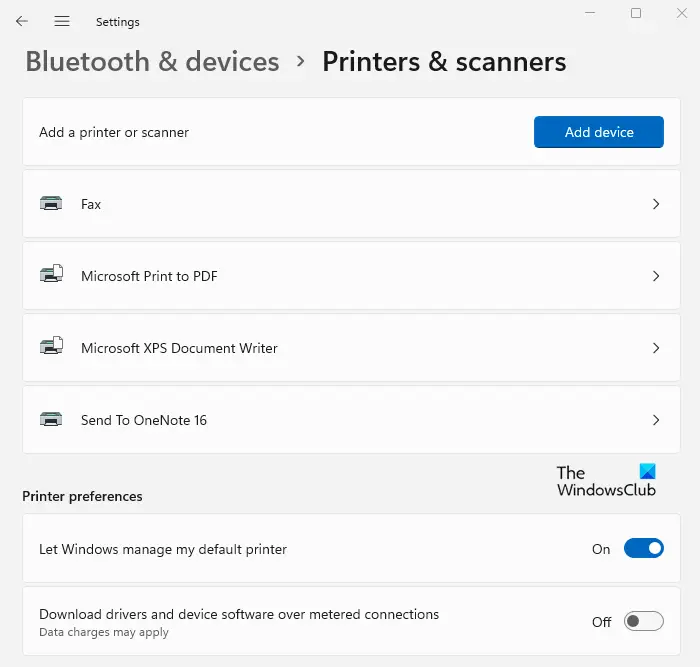This screenshot has width=700, height=667.
Task: Turn off Let Windows manage default printer
Action: (x=643, y=549)
